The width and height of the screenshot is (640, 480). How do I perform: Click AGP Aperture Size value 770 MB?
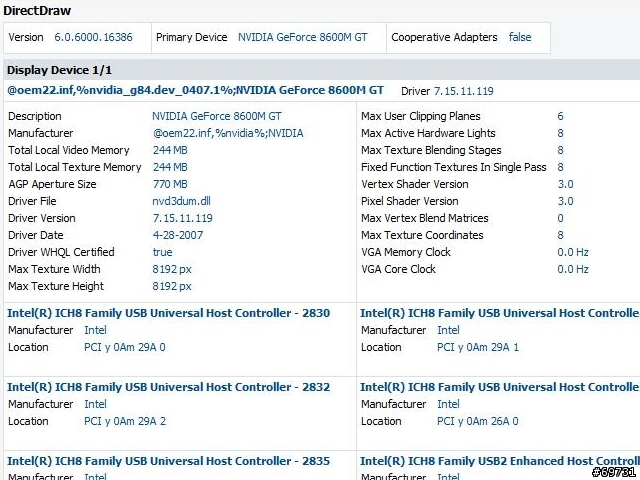click(170, 184)
